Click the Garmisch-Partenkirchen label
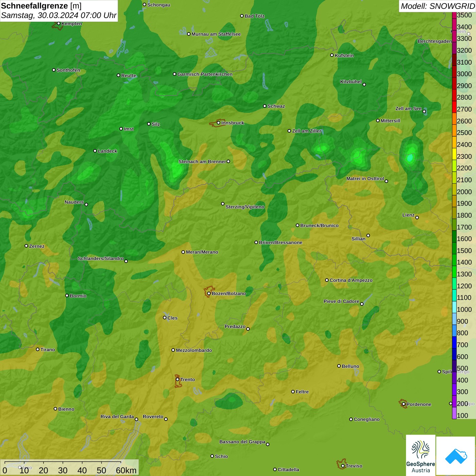Image resolution: width=476 pixels, height=476 pixels. pyautogui.click(x=205, y=74)
